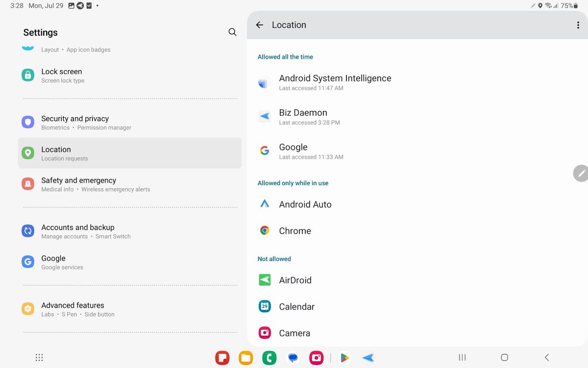
Task: Switch to Security and privacy settings
Action: (74, 122)
